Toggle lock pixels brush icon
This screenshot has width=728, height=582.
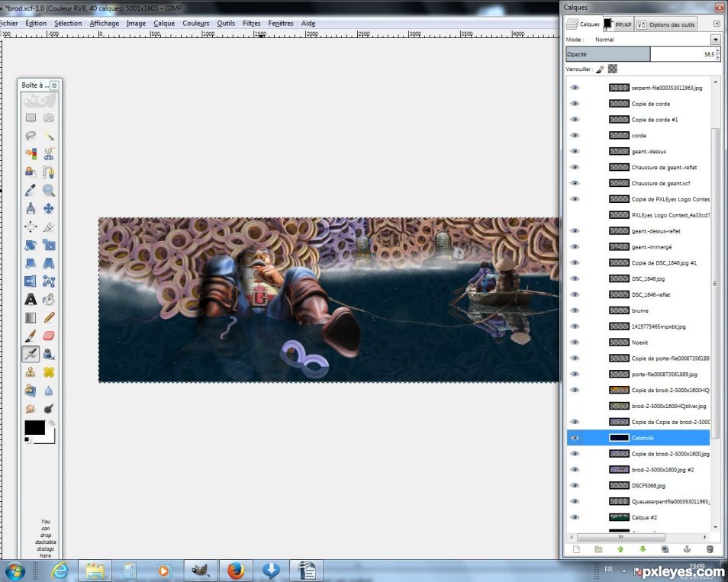coord(601,69)
